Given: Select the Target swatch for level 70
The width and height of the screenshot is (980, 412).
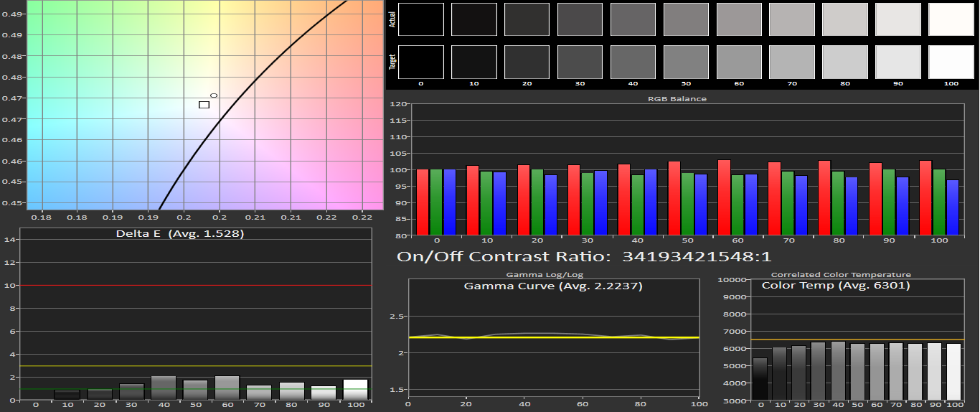Looking at the screenshot, I should point(791,62).
